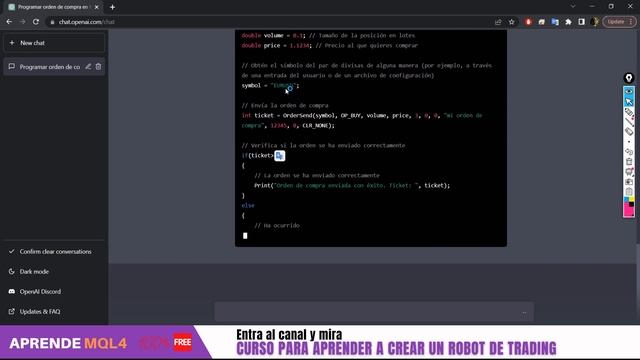Open the Chrome profile avatar

(x=595, y=22)
